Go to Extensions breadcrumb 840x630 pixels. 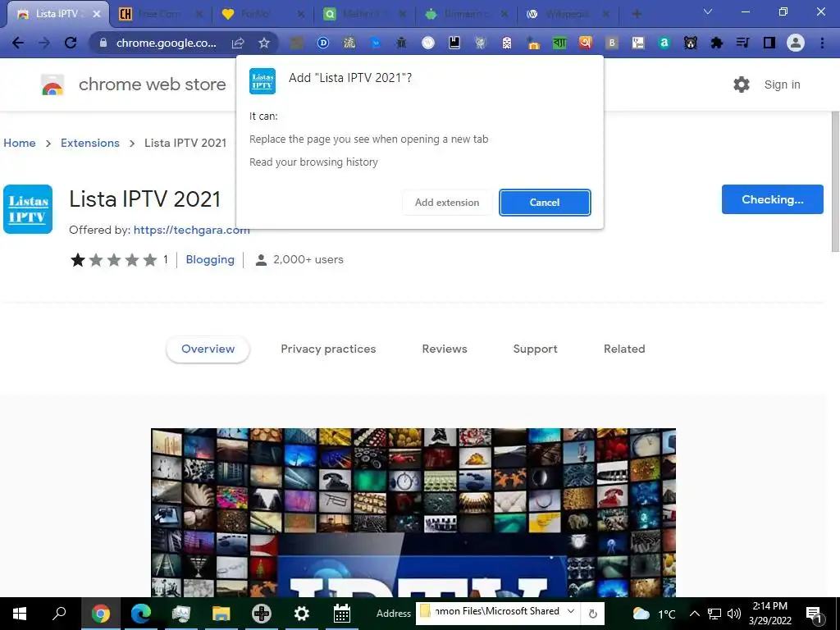[x=90, y=143]
